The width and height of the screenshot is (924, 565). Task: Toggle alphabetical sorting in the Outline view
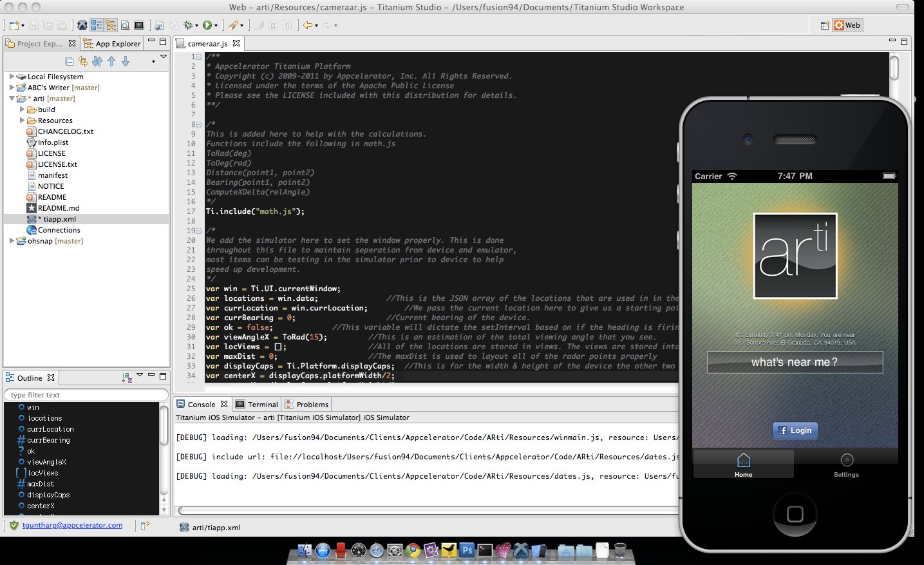coord(127,378)
